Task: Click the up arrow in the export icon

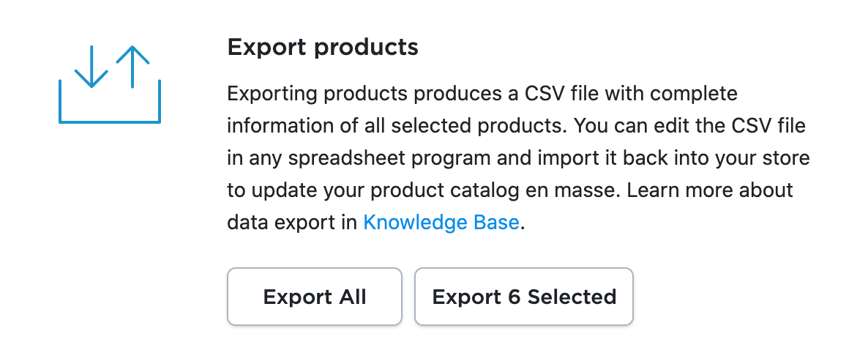Action: (132, 66)
